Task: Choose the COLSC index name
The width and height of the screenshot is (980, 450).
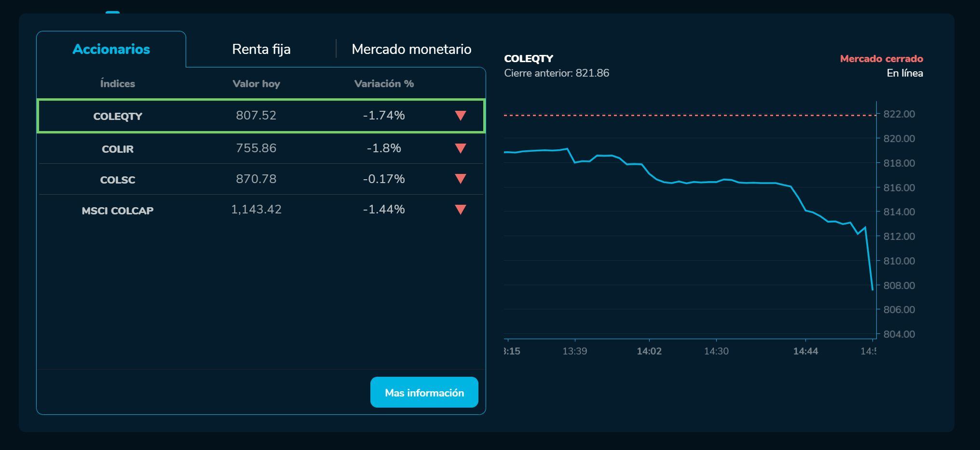Action: pos(118,180)
